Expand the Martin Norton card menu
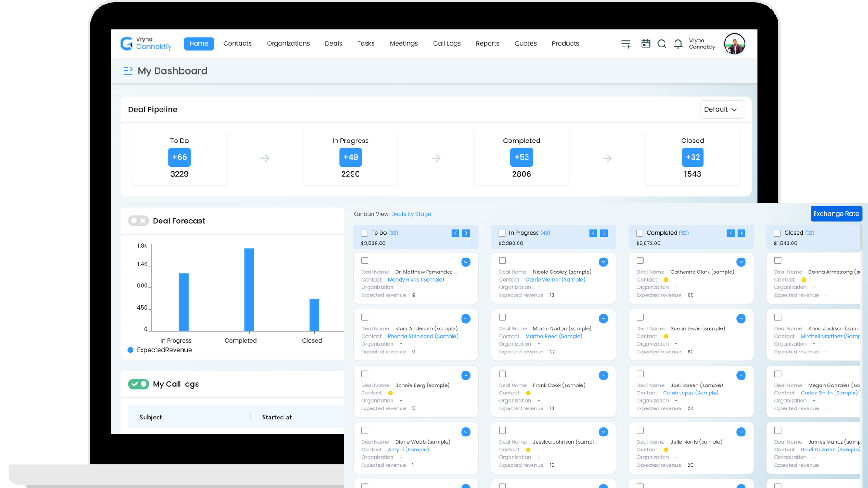Viewport: 868px width, 488px height. coord(604,319)
